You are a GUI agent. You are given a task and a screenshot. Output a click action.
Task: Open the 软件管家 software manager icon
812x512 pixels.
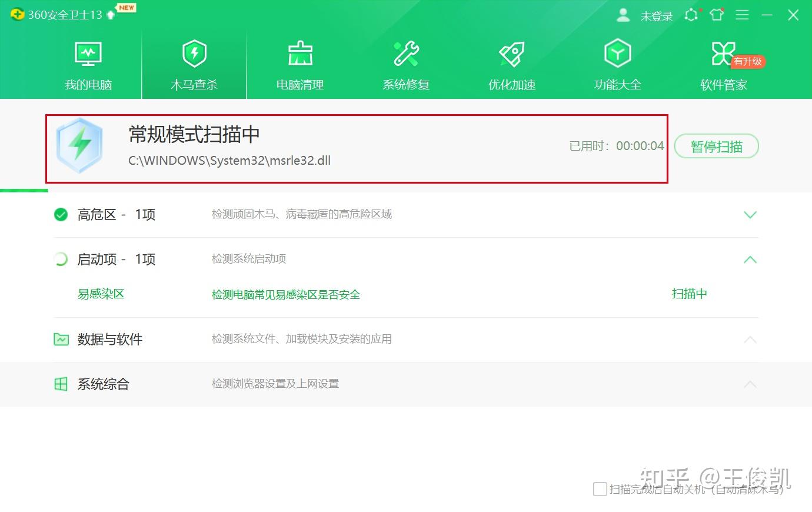(723, 53)
